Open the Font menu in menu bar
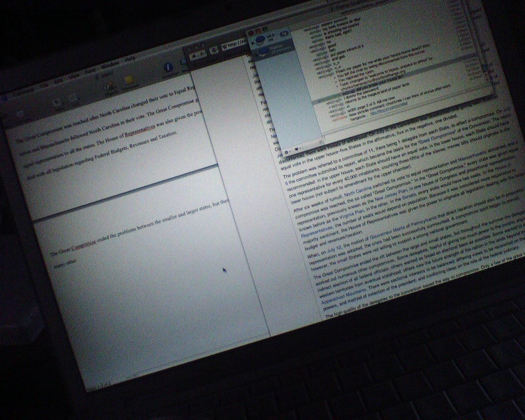 [90, 70]
